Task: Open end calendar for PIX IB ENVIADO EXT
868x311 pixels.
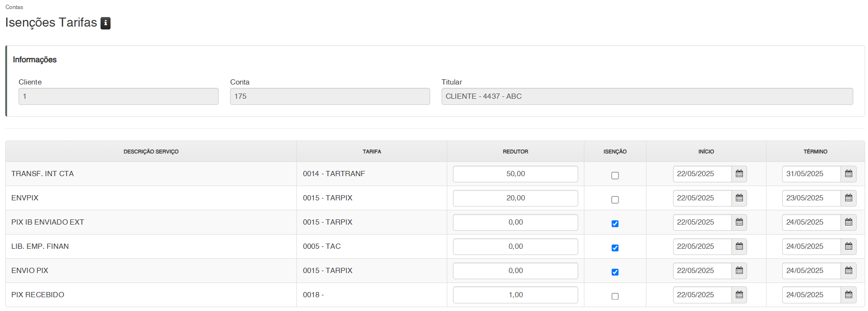Action: click(849, 222)
